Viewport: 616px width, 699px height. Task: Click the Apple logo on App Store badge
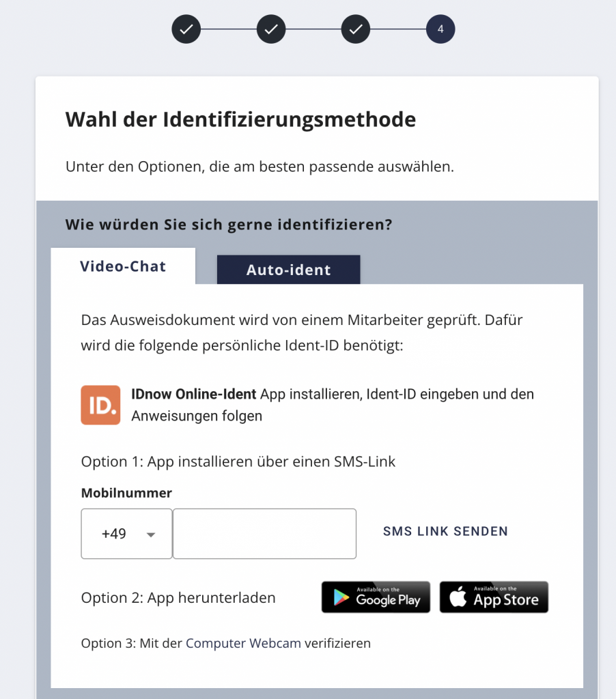(x=459, y=597)
